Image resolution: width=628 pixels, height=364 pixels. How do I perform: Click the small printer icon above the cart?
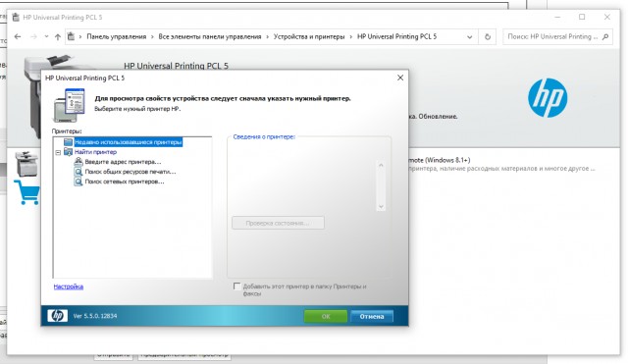point(26,164)
